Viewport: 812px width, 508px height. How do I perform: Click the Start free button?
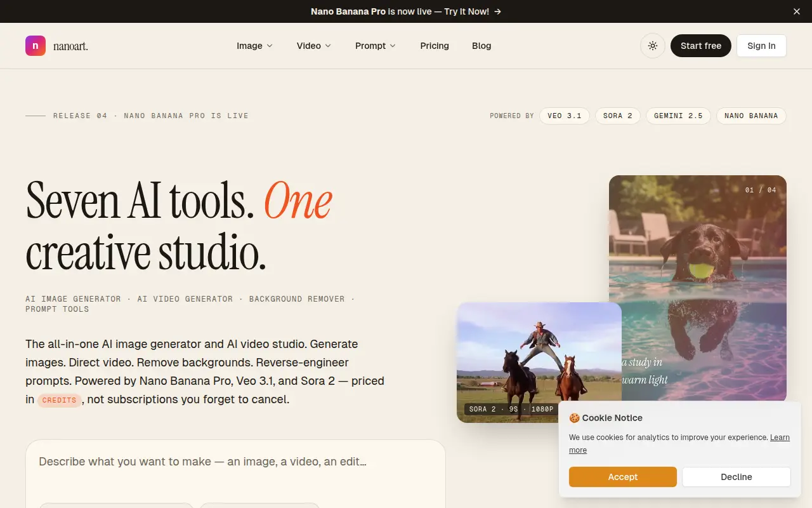[701, 46]
